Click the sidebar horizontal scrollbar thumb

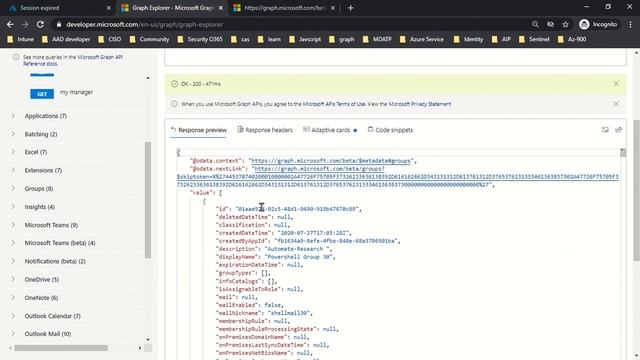(61, 348)
